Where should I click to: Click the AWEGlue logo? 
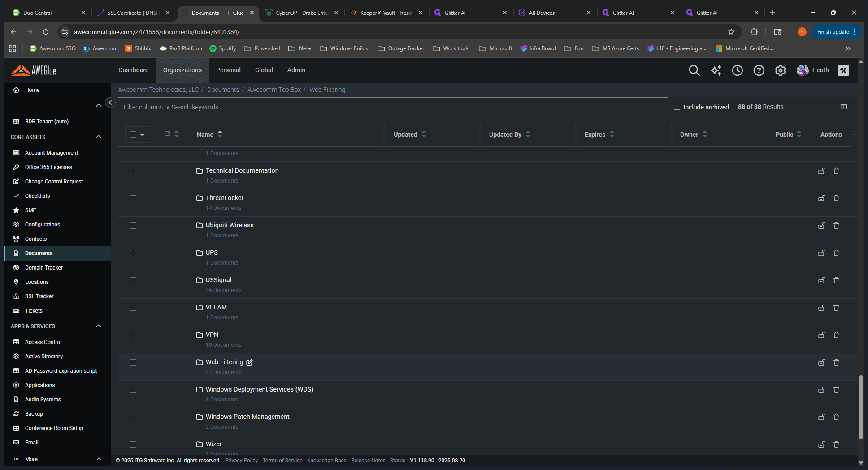[34, 70]
